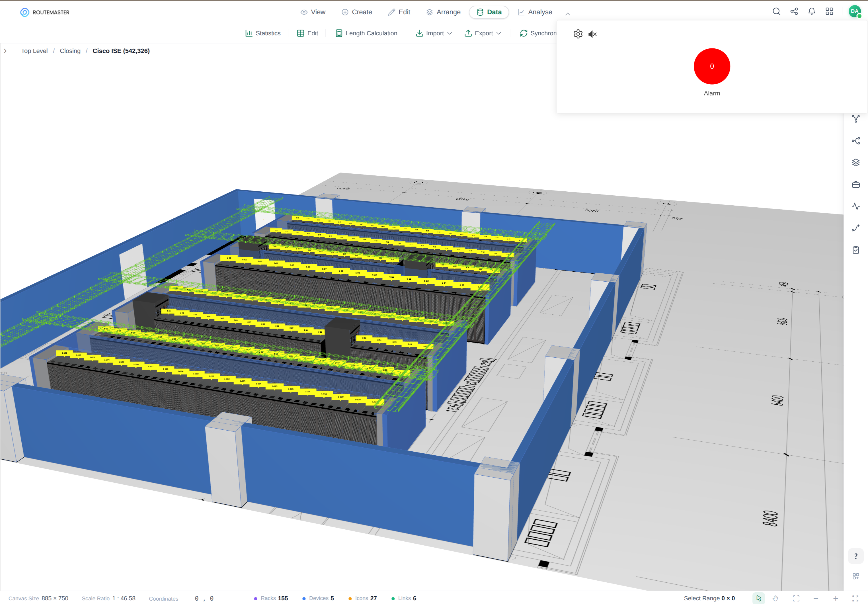Click the Racks 155 status entry
Image resolution: width=868 pixels, height=604 pixels.
pyautogui.click(x=271, y=598)
